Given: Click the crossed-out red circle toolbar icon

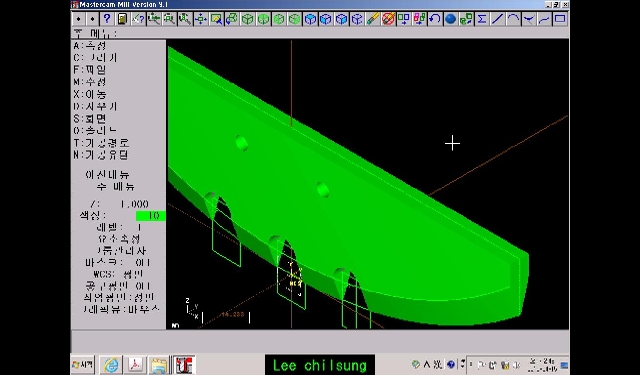Looking at the screenshot, I should [x=388, y=19].
